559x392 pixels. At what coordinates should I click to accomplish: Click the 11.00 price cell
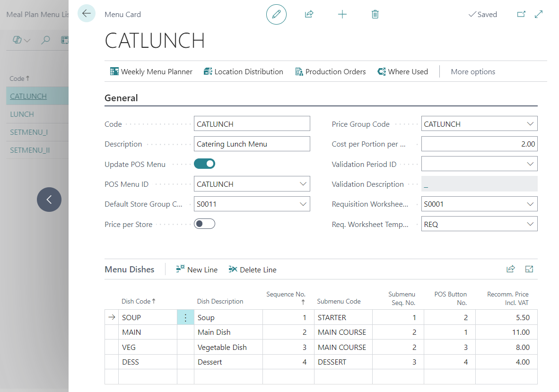[506, 332]
